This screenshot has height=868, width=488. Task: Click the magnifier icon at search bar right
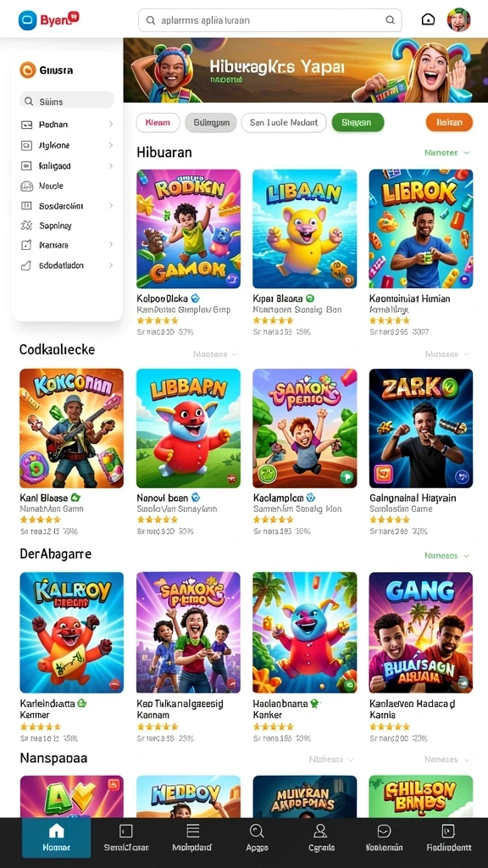[x=390, y=20]
